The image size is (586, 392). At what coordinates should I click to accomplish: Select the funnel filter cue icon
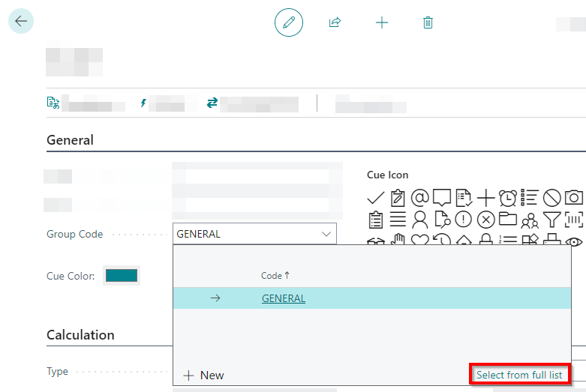[551, 220]
